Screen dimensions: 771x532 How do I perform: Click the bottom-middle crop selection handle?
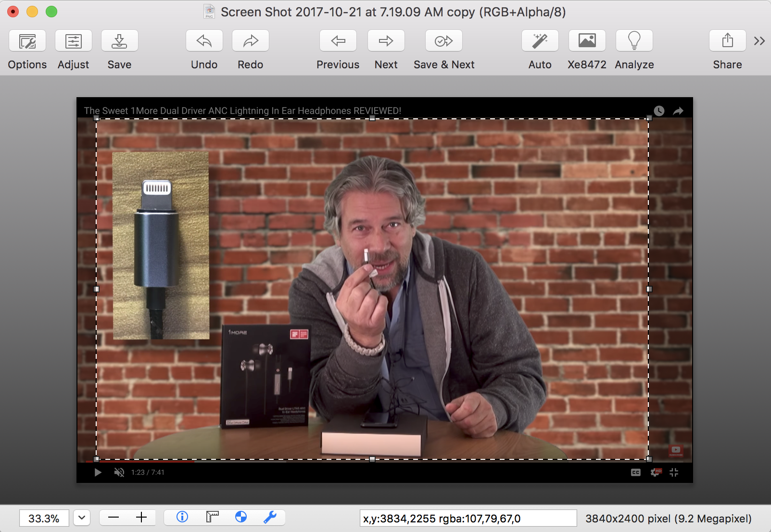[x=372, y=459]
